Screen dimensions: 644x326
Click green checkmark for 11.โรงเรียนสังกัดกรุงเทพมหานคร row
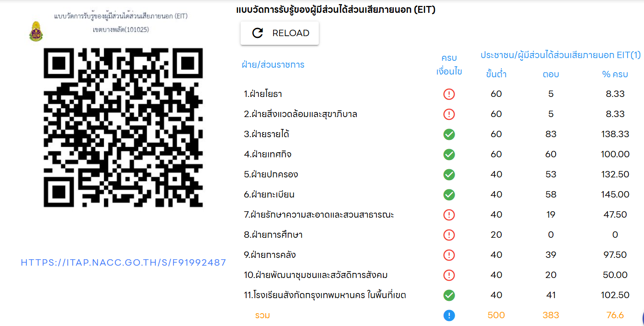click(x=449, y=295)
